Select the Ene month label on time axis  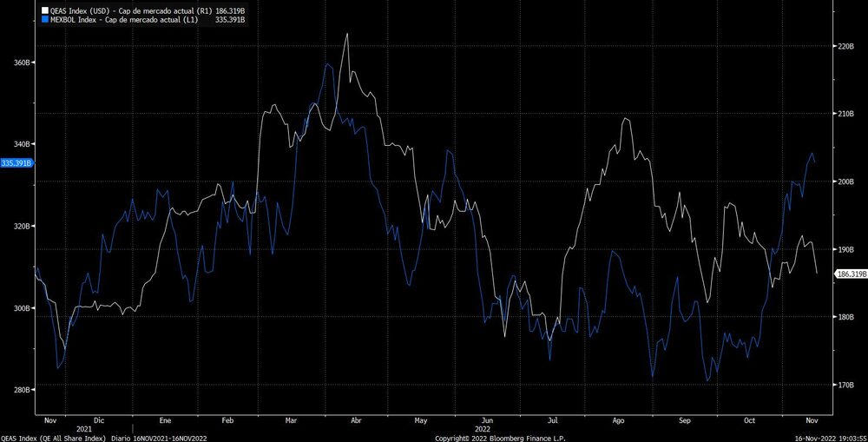tap(164, 419)
